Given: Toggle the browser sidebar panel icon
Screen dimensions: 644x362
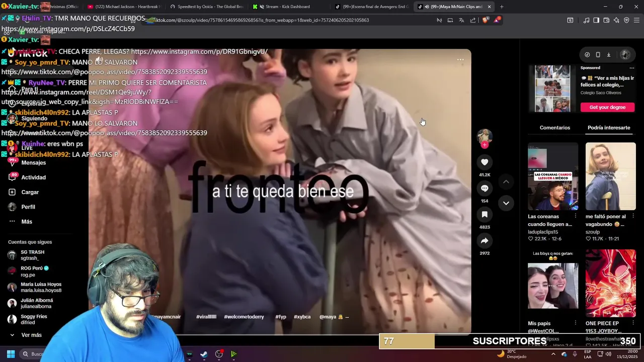Looking at the screenshot, I should (596, 20).
